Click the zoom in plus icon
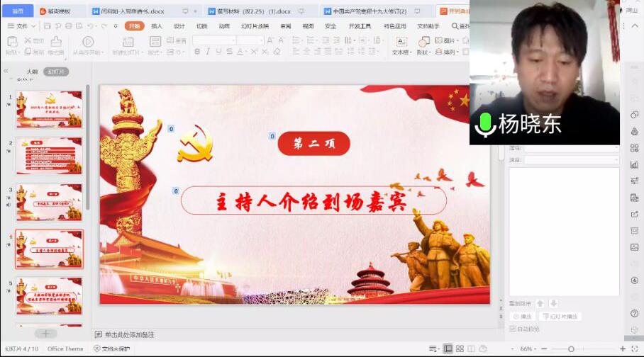Viewport: 644px width, 357px height. [623, 348]
